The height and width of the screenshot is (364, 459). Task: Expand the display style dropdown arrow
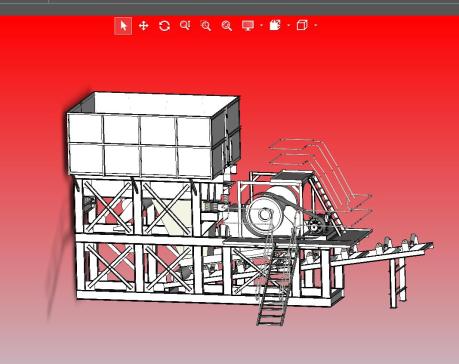point(261,26)
